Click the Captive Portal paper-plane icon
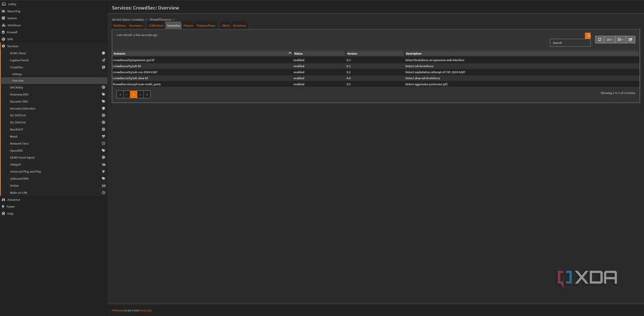 coord(103,60)
